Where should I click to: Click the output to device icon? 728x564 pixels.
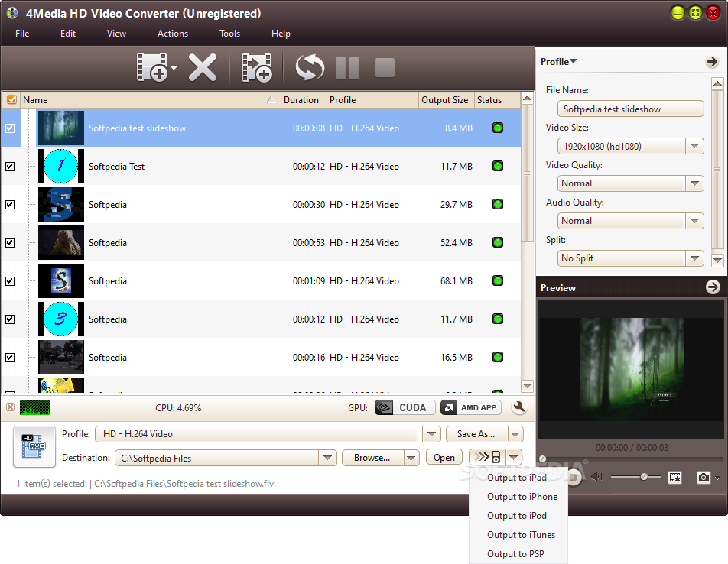488,457
